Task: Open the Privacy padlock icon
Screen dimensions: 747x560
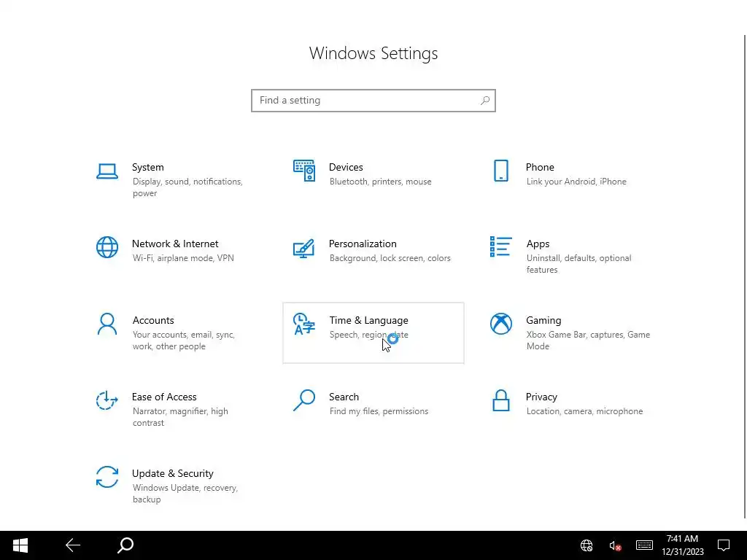Action: [x=500, y=400]
